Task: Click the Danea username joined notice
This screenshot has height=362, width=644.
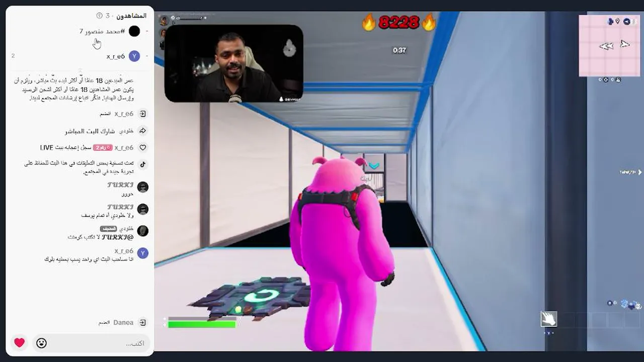Action: click(123, 322)
